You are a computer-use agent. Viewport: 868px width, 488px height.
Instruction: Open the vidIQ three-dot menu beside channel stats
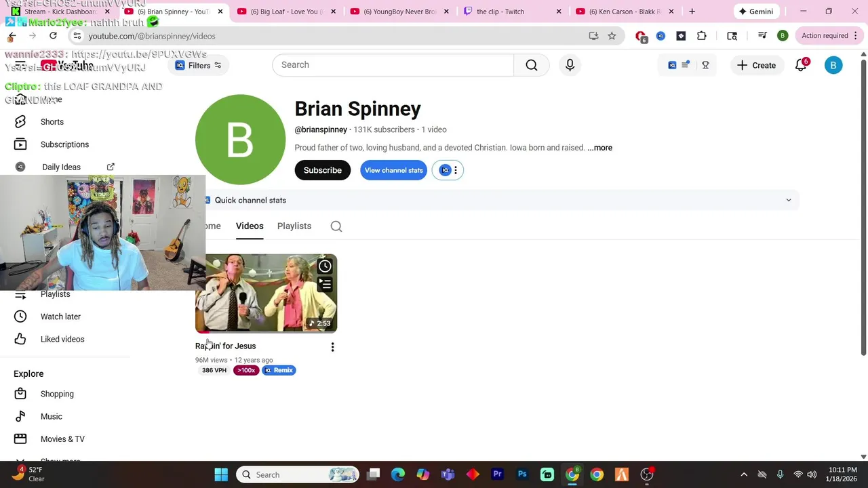pos(456,170)
